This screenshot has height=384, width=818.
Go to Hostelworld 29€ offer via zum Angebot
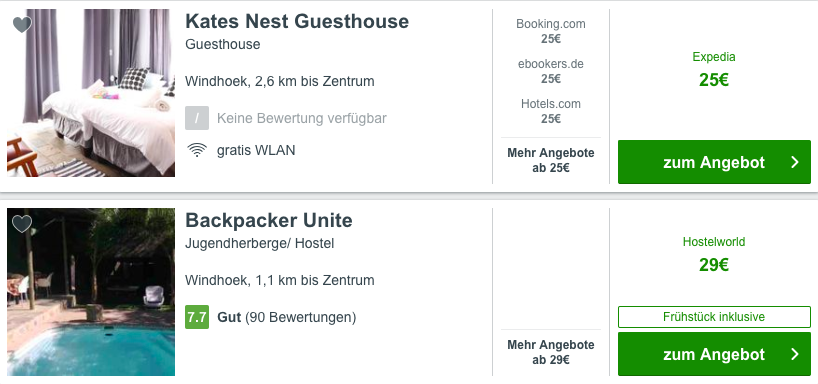(714, 354)
